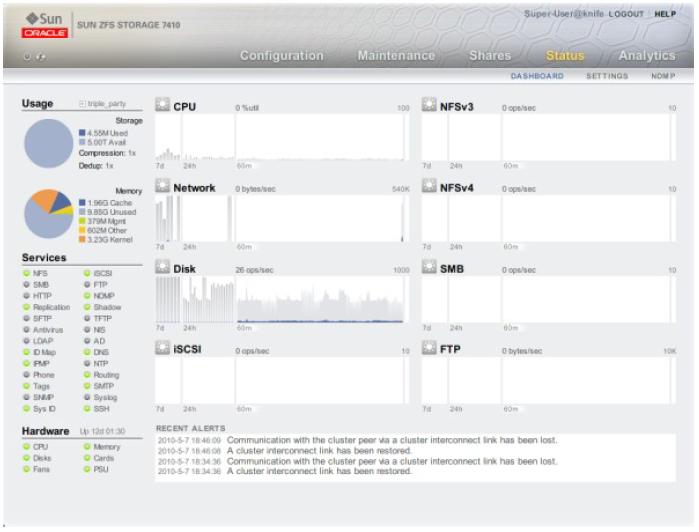Open the Syslog service link
Viewport: 699px width, 532px height.
105,397
